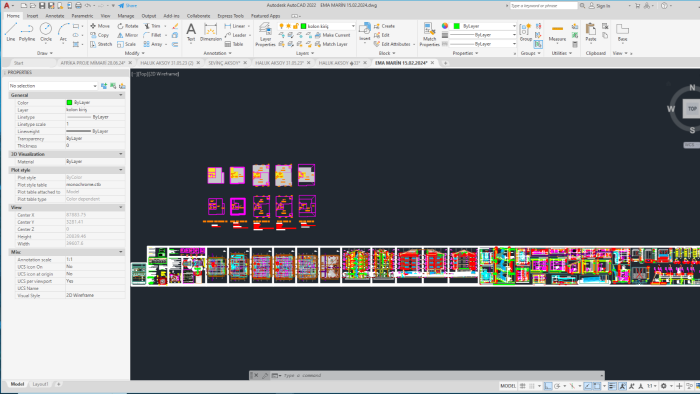
Task: Open the Layer Properties manager
Action: (x=265, y=34)
